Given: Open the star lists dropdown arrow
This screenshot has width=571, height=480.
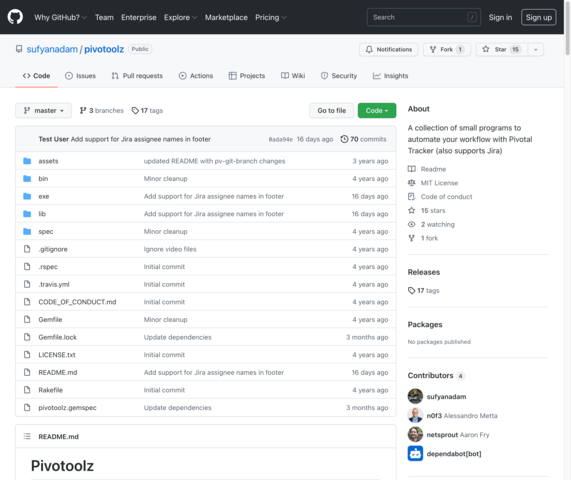Looking at the screenshot, I should point(536,50).
